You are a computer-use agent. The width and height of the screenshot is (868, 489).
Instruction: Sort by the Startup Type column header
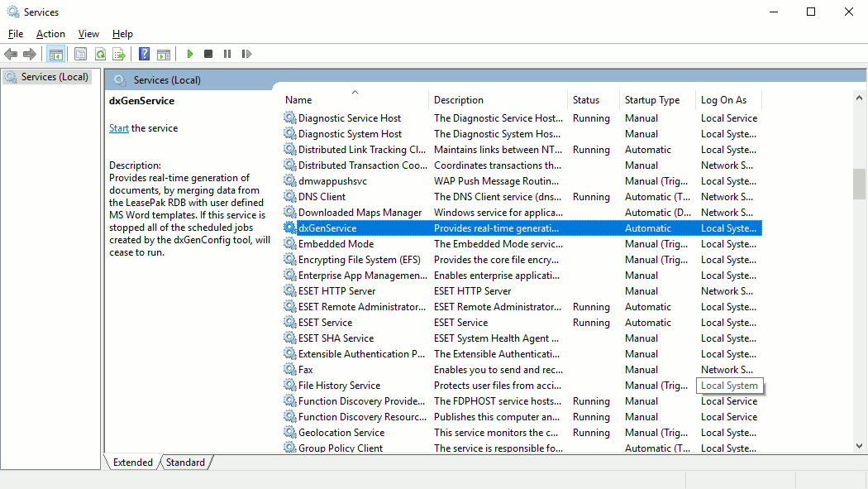tap(657, 99)
